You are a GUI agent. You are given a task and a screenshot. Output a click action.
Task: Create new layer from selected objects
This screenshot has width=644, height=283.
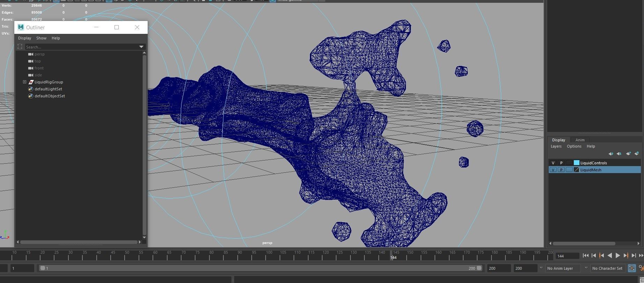click(x=637, y=154)
